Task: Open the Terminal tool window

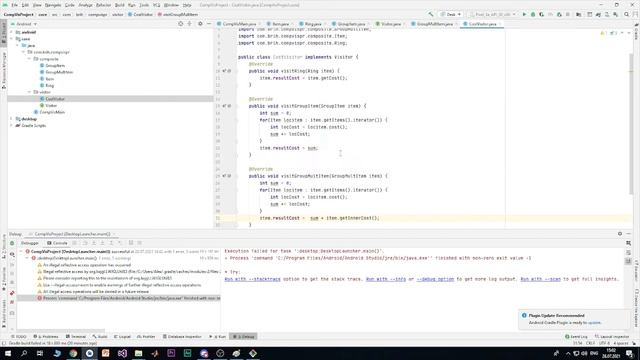Action: click(x=76, y=337)
